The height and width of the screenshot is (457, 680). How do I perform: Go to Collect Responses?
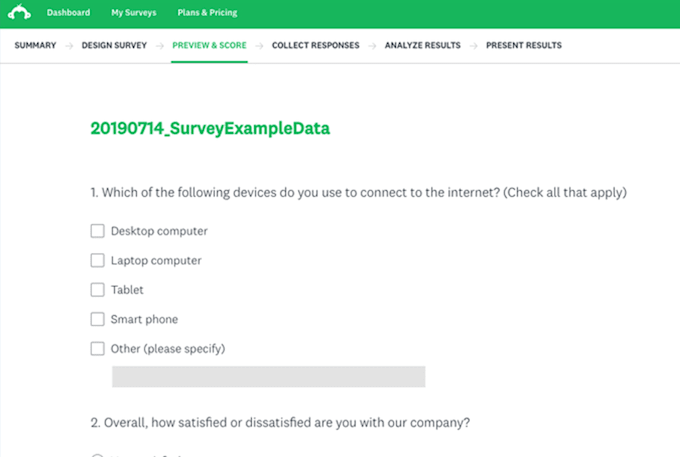(316, 45)
